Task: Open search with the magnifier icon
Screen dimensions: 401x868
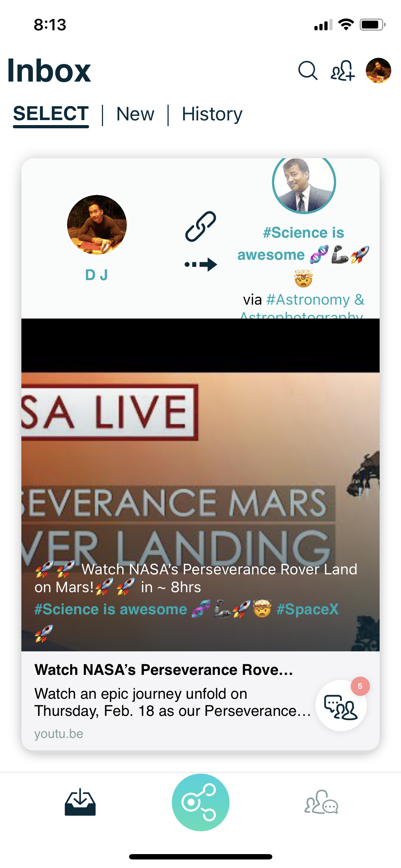Action: (308, 70)
